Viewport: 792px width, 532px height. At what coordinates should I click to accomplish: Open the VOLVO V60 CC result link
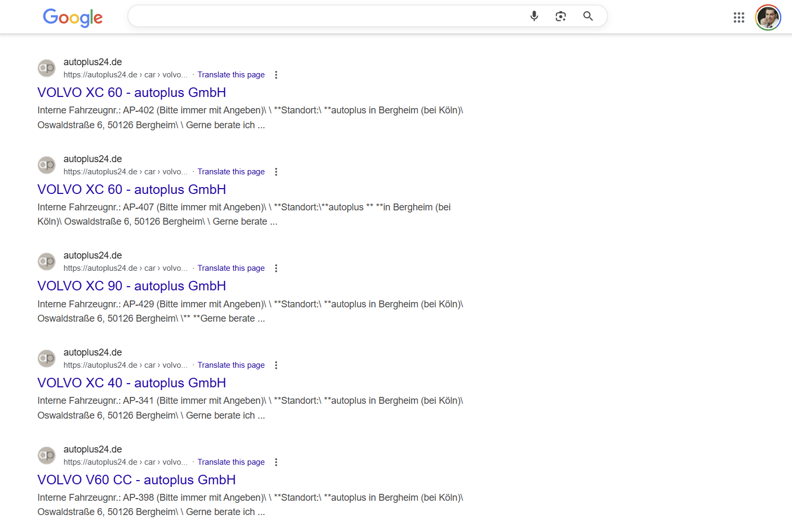click(136, 480)
